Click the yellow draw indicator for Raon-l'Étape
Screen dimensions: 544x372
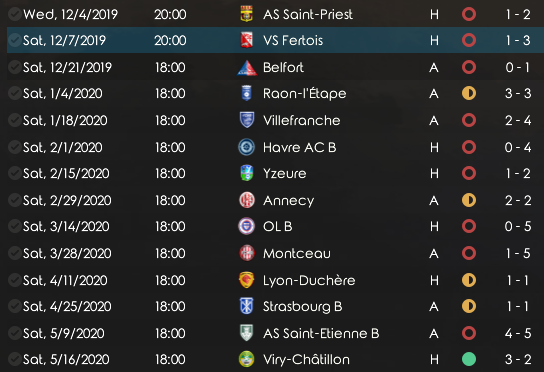tap(469, 93)
